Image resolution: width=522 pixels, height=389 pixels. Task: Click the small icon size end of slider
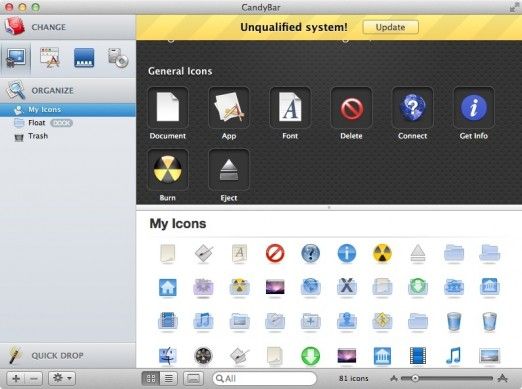pyautogui.click(x=394, y=378)
